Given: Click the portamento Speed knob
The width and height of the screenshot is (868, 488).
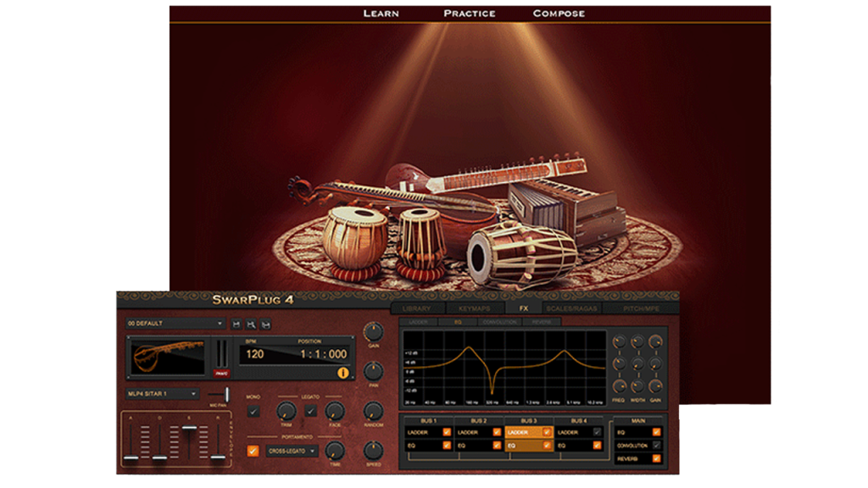Looking at the screenshot, I should coord(373,450).
